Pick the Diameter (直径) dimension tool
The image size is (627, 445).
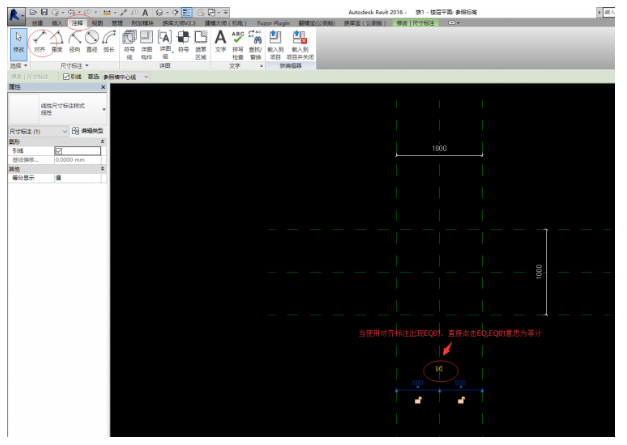pyautogui.click(x=92, y=41)
